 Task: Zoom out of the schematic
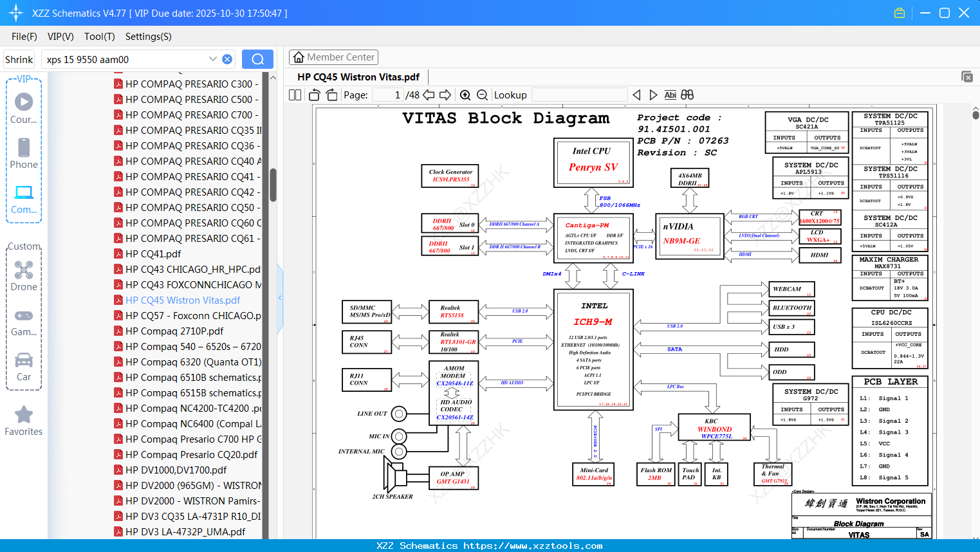[x=482, y=95]
